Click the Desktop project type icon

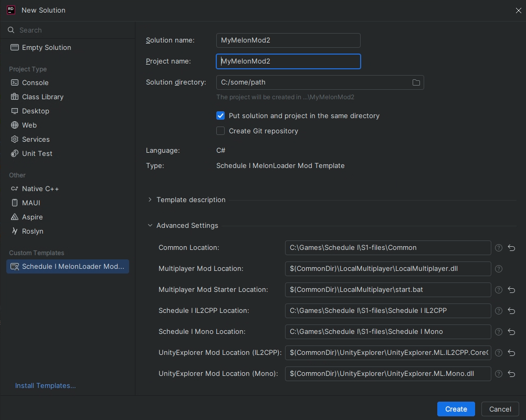click(x=14, y=111)
